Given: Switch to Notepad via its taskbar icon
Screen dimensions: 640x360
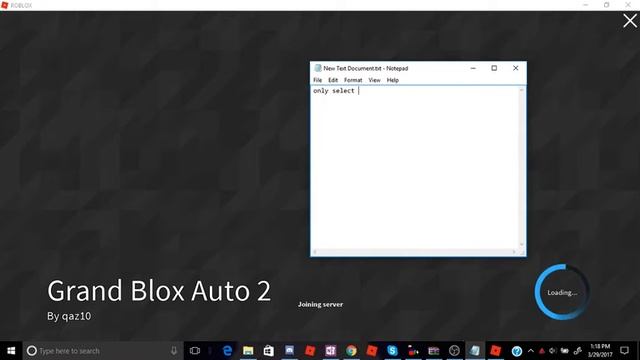Looking at the screenshot, I should (x=475, y=351).
